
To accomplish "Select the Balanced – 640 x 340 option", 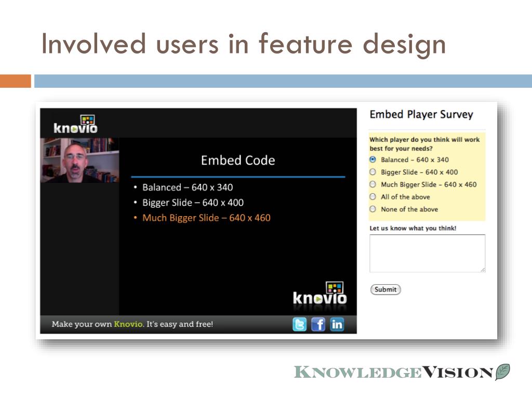I will 373,159.
